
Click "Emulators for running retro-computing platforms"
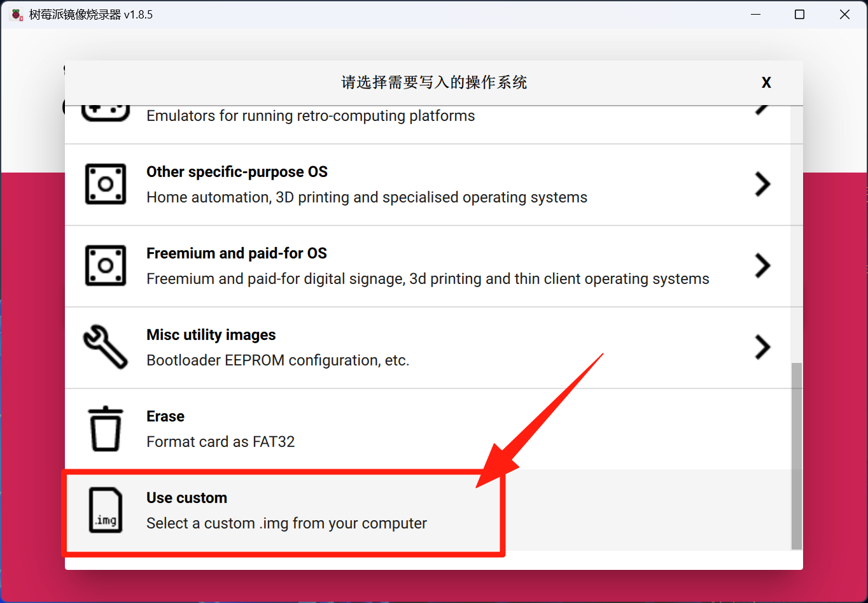311,116
